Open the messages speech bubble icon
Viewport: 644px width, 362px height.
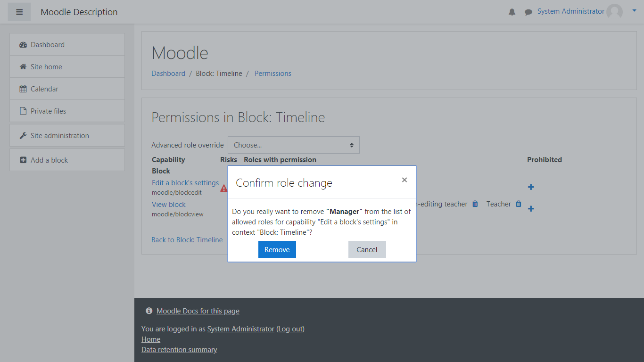tap(528, 12)
